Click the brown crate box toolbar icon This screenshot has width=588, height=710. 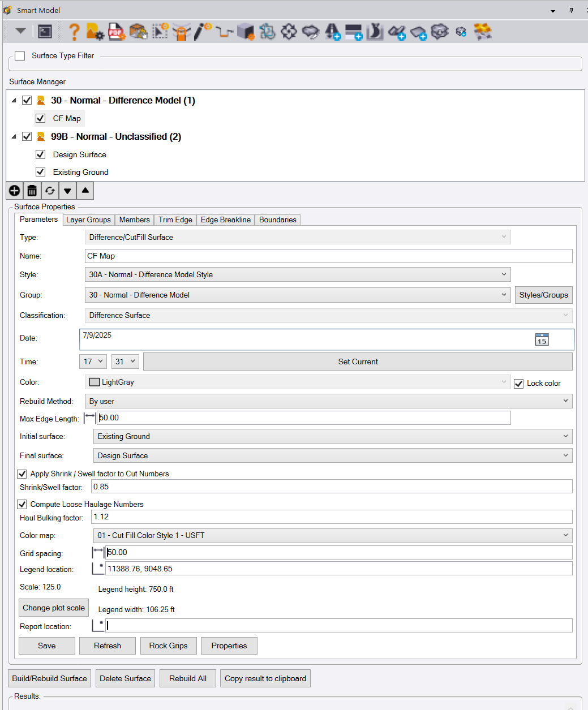pos(138,32)
